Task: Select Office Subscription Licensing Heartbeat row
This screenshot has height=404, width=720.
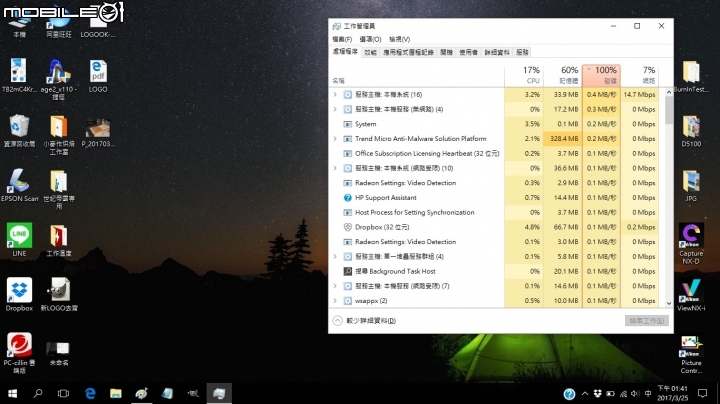Action: point(495,153)
